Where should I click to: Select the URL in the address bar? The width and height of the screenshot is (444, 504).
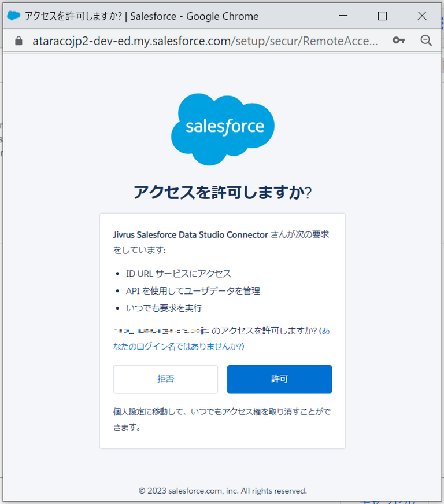pos(205,41)
